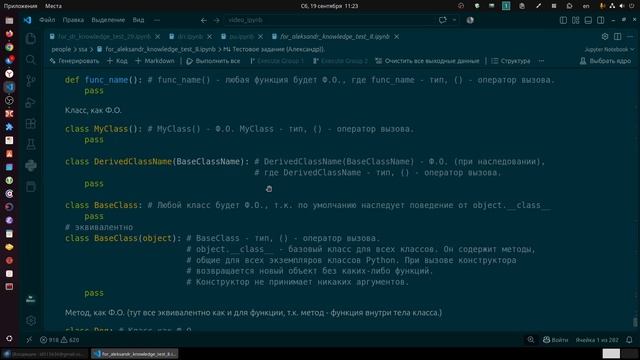The image size is (640, 360).
Task: Go forward with the navigation arrow
Action: tap(216, 20)
